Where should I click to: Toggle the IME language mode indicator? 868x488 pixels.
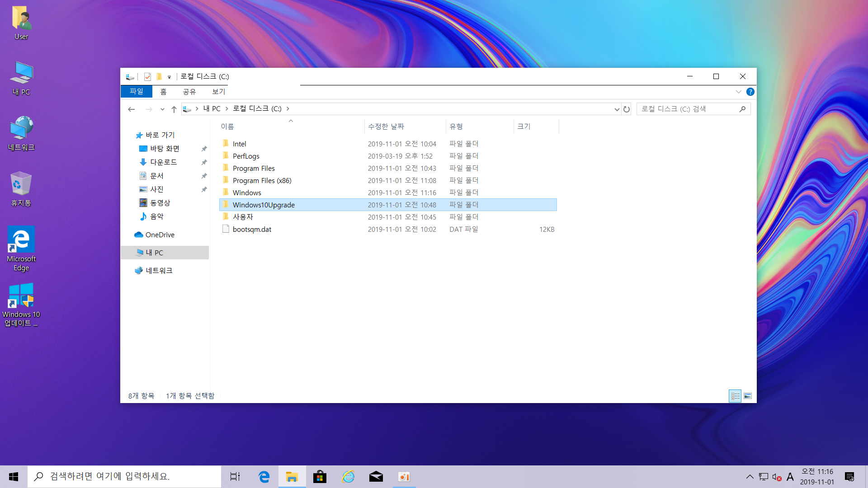coord(790,477)
